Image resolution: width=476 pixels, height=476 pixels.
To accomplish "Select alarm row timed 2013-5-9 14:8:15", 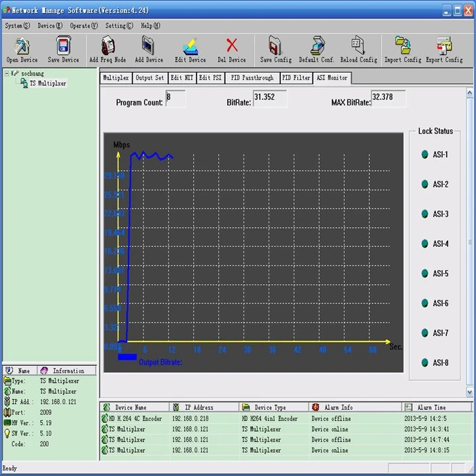I will pos(286,450).
